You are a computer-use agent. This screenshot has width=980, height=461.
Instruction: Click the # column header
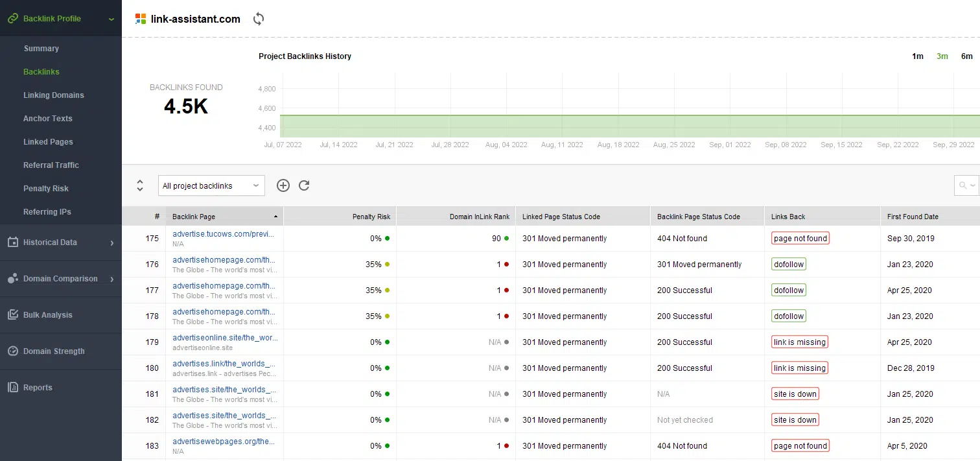pyautogui.click(x=143, y=217)
